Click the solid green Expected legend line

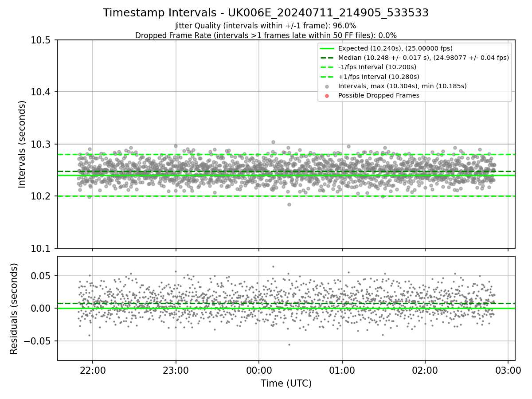coord(327,48)
